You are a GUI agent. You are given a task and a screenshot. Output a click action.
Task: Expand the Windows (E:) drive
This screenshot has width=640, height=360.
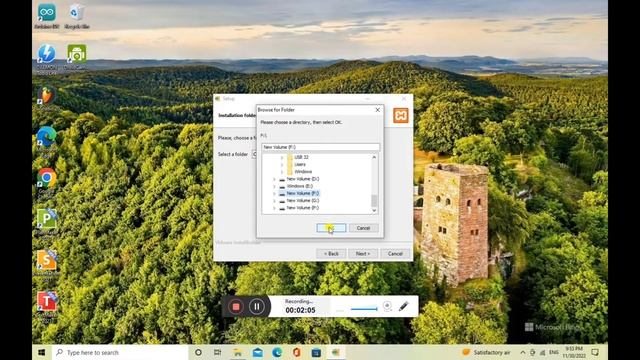[274, 186]
